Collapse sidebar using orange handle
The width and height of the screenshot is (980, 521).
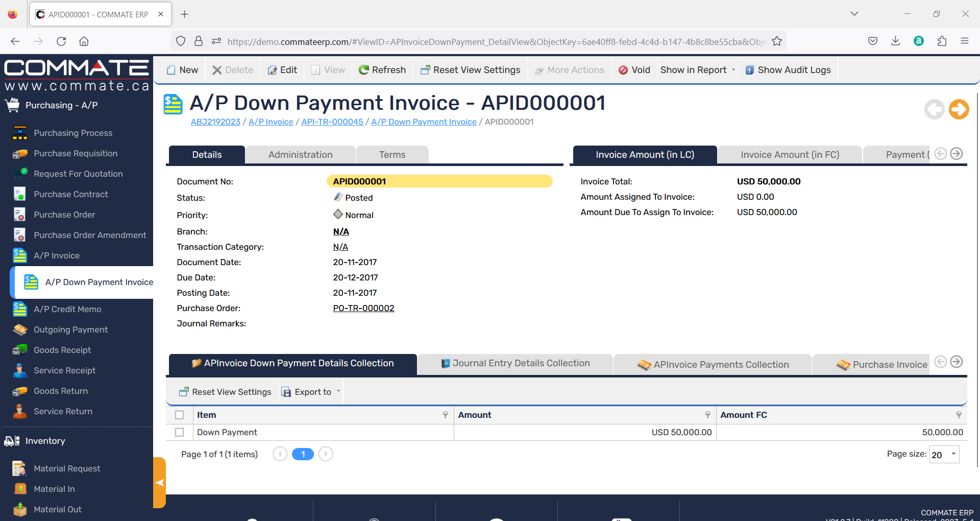(x=159, y=483)
